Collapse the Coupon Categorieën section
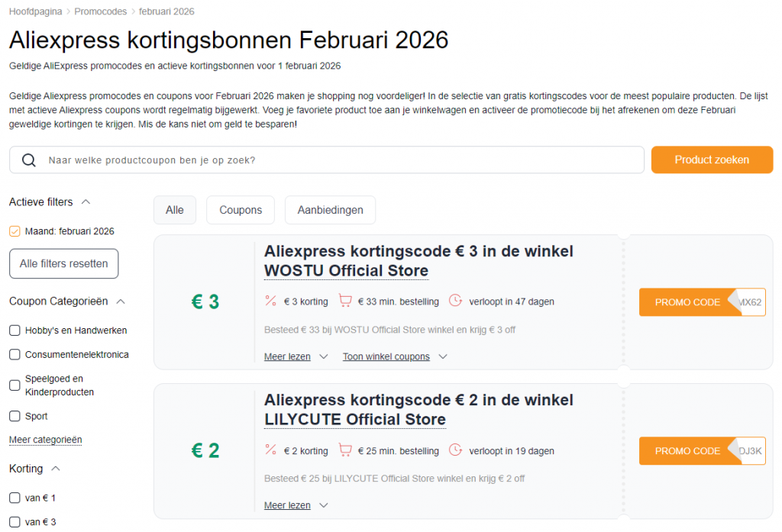The height and width of the screenshot is (532, 782). point(121,301)
